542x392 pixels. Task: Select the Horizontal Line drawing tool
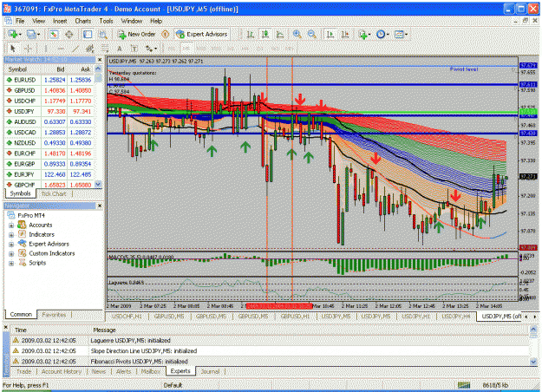point(61,49)
